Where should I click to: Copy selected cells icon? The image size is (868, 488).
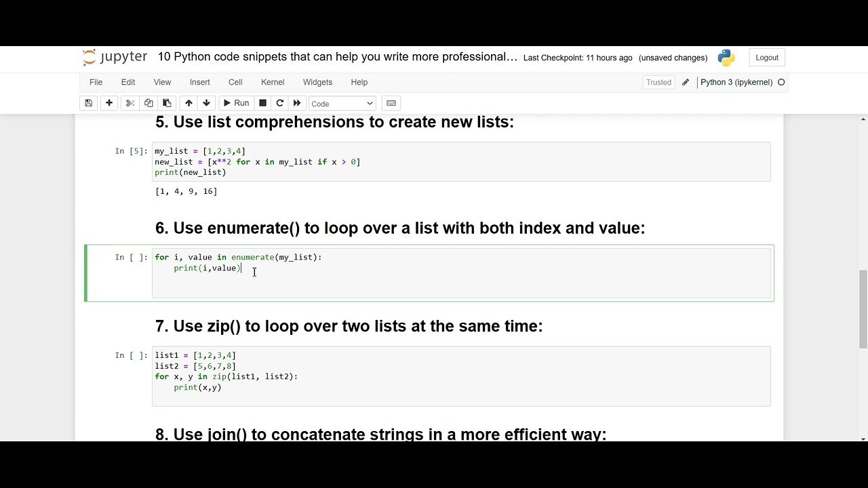(149, 103)
